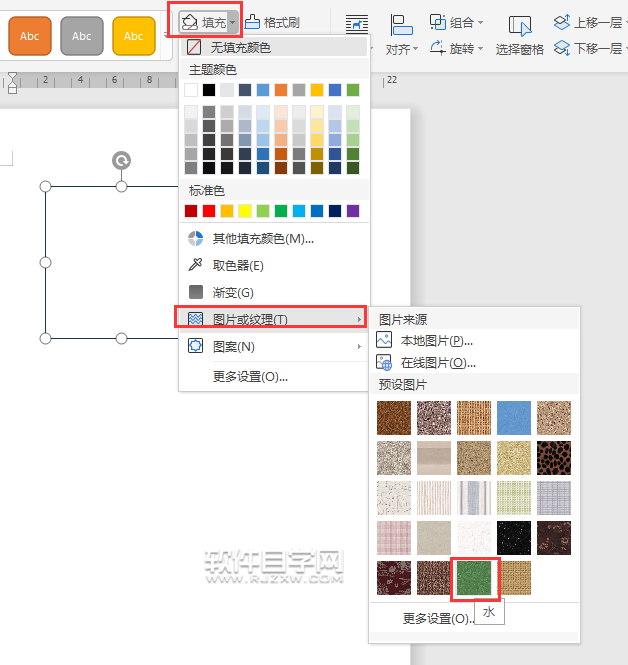Open the 组合 group dropdown

click(x=456, y=22)
